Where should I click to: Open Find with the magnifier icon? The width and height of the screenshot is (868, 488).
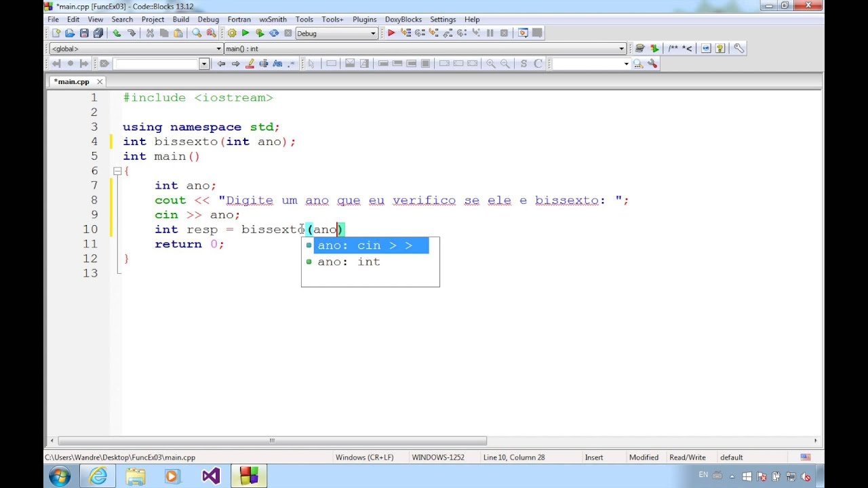tap(197, 33)
